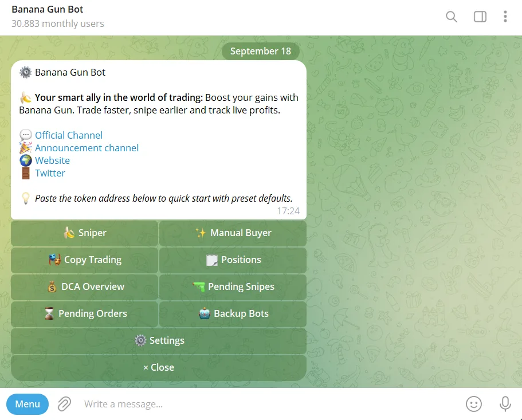Open the three-dot more options menu
Image resolution: width=522 pixels, height=420 pixels.
click(x=505, y=17)
